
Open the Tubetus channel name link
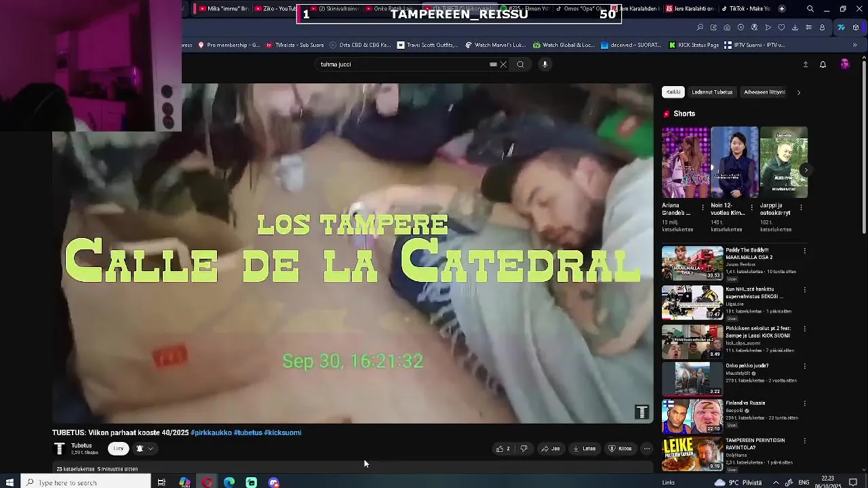tap(81, 445)
